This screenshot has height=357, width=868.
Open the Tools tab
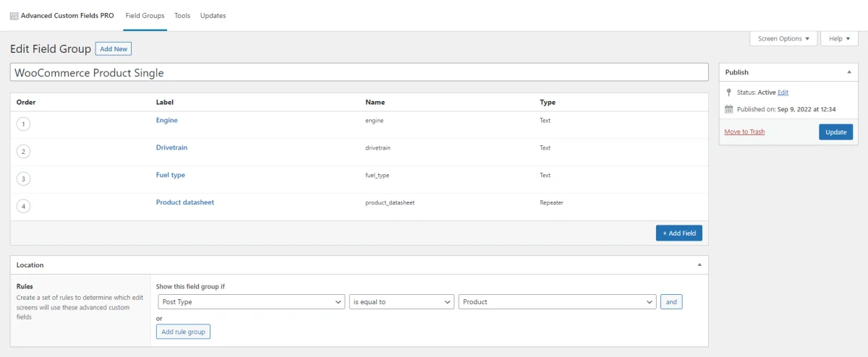(x=182, y=16)
